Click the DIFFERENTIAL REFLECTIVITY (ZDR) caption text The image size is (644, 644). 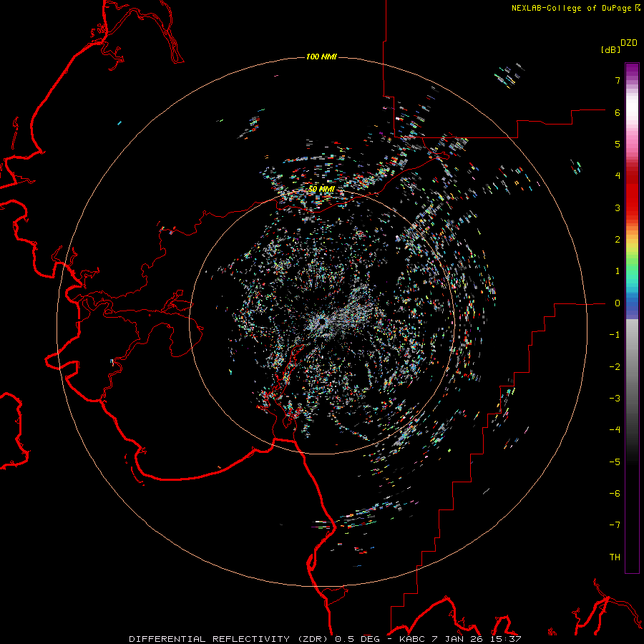pyautogui.click(x=230, y=639)
